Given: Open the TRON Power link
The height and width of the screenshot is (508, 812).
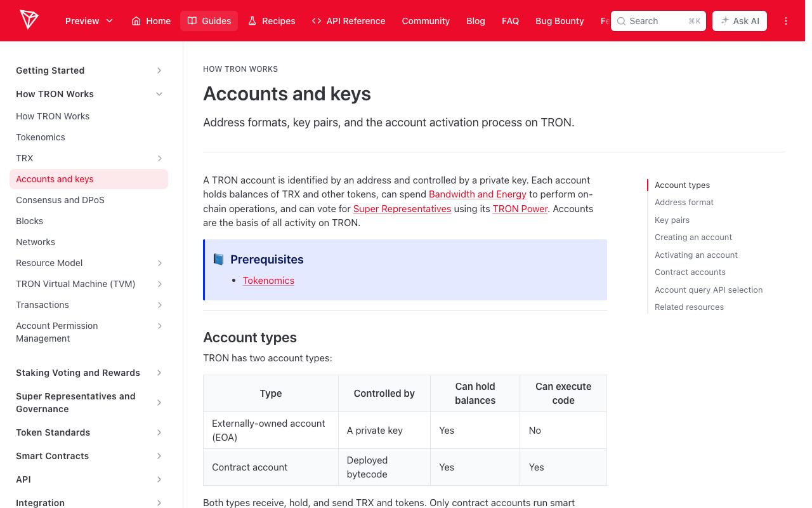Looking at the screenshot, I should tap(520, 209).
